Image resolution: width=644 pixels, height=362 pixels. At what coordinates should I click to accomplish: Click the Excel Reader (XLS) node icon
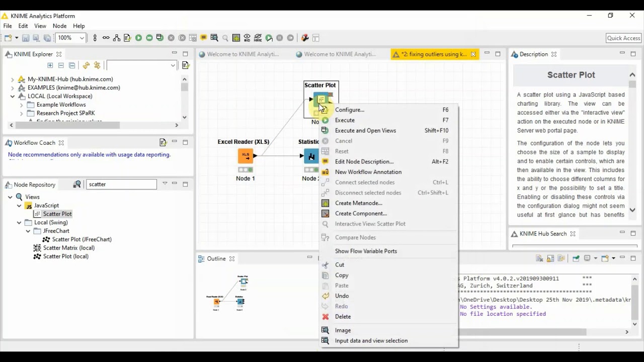click(245, 156)
